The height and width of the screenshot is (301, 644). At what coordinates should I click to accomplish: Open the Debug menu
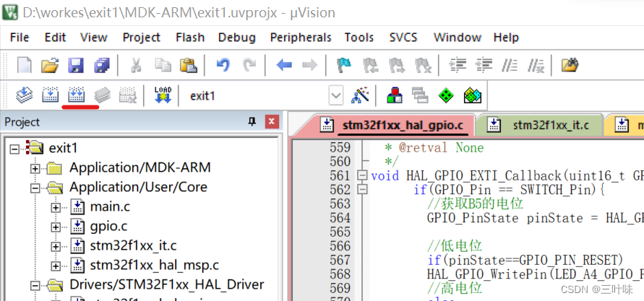[236, 38]
